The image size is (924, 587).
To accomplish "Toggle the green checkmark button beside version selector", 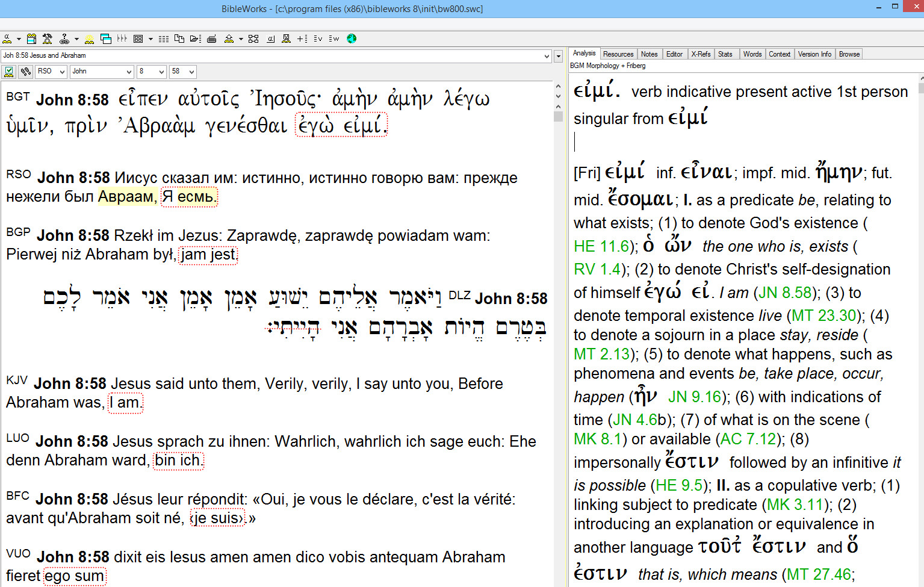I will (9, 72).
